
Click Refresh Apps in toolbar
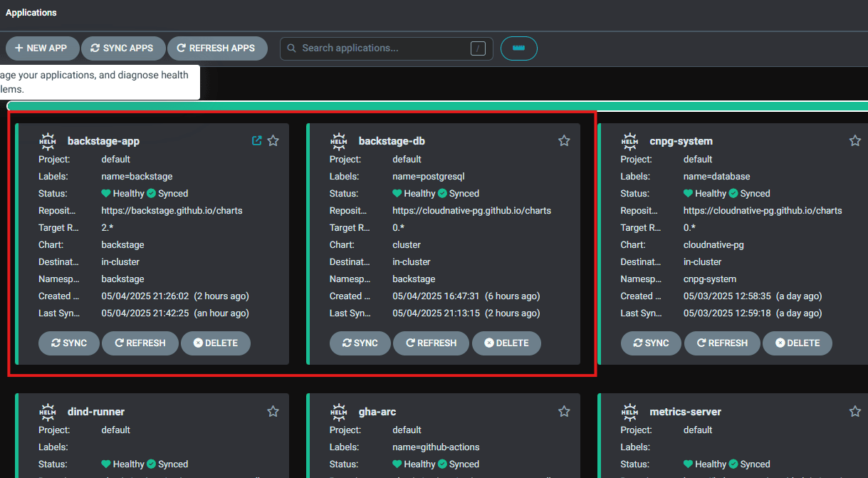tap(216, 48)
